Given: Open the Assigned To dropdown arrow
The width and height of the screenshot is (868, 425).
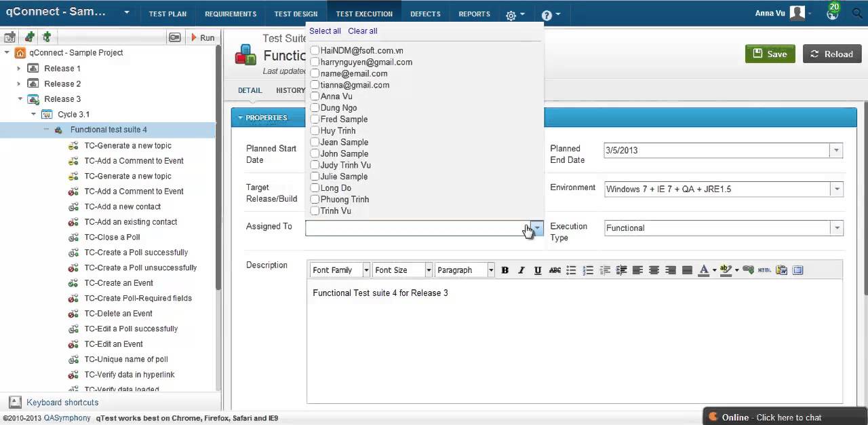Looking at the screenshot, I should point(537,228).
